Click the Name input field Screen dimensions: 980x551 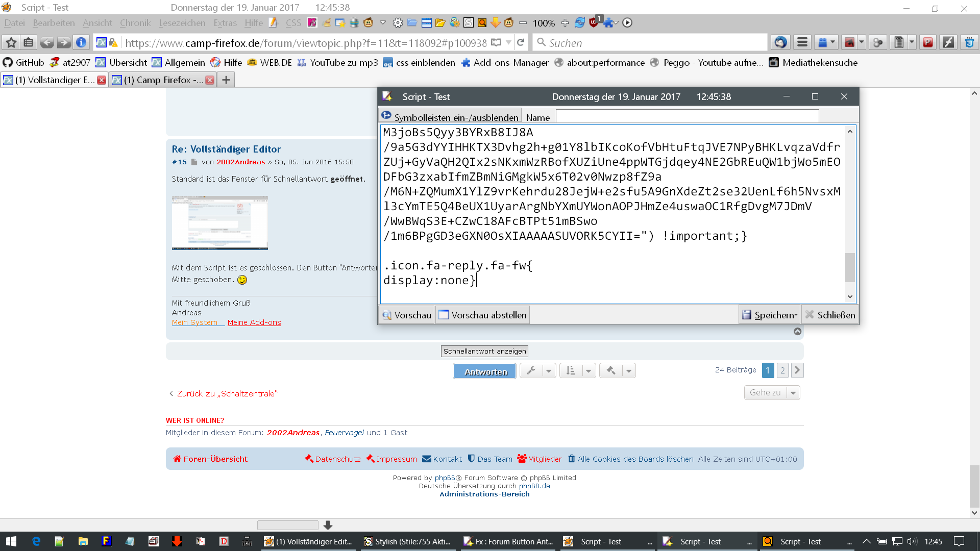(x=687, y=117)
